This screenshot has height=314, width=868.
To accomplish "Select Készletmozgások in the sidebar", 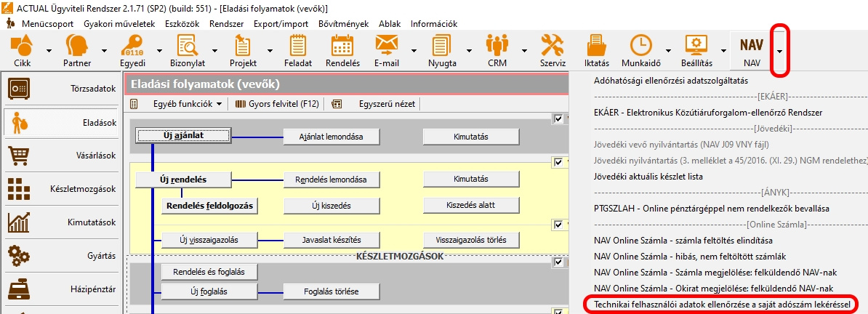I will coord(60,189).
